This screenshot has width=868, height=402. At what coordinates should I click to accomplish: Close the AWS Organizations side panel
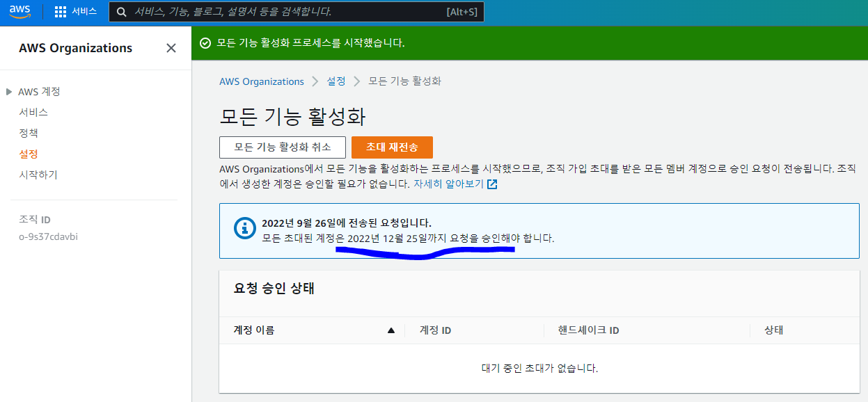[171, 48]
